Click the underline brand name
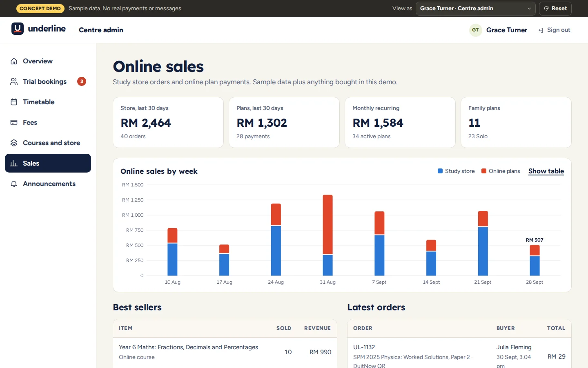Image resolution: width=588 pixels, height=368 pixels. (47, 29)
